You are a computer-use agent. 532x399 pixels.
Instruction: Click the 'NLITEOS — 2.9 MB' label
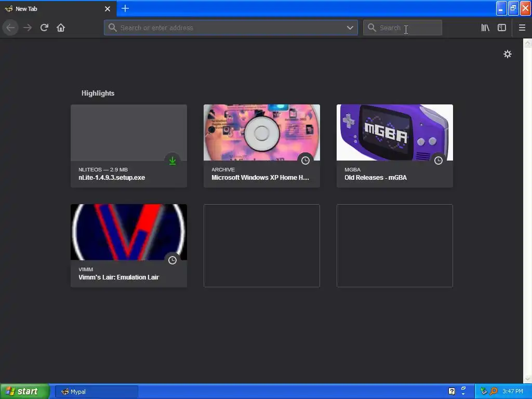pos(103,170)
